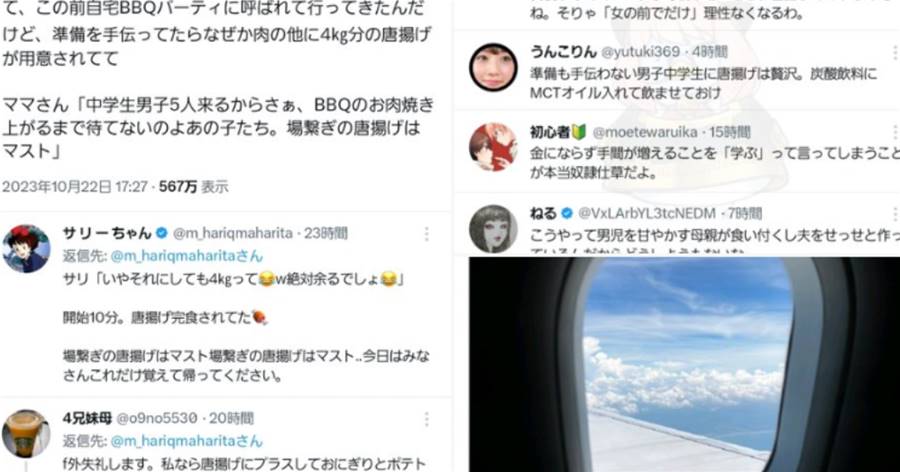Open the @moetewaruika user handle
The image size is (900, 472).
(x=645, y=133)
